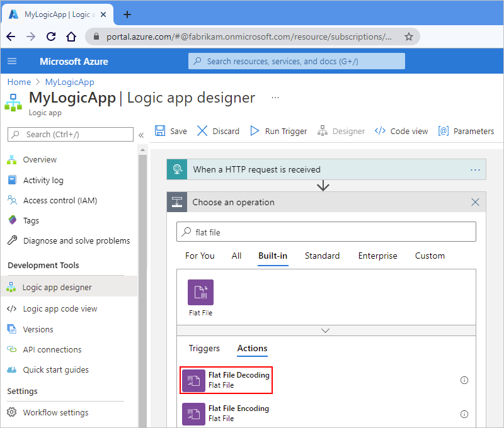This screenshot has height=428, width=504.
Task: Switch to the Triggers tab
Action: tap(204, 348)
